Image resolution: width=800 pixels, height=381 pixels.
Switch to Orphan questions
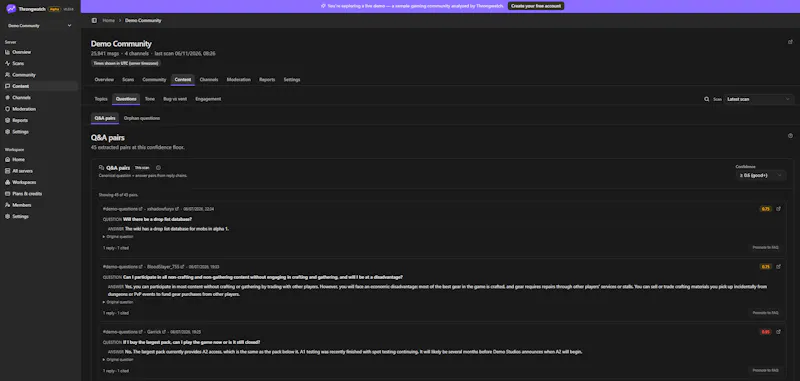(142, 118)
